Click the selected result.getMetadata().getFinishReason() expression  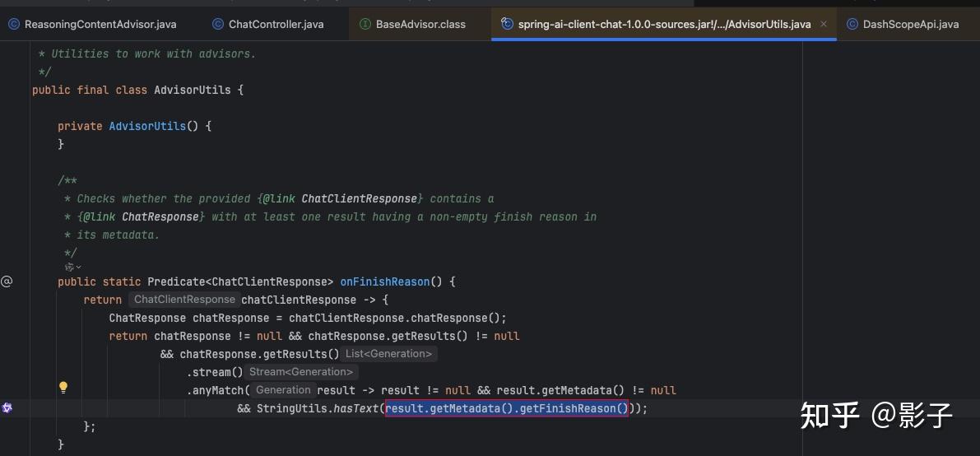click(x=506, y=409)
